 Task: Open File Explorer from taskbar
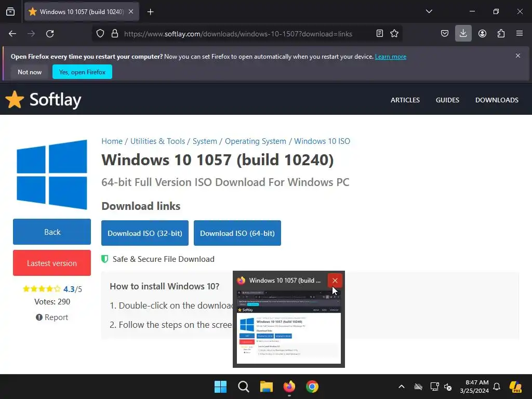point(267,387)
